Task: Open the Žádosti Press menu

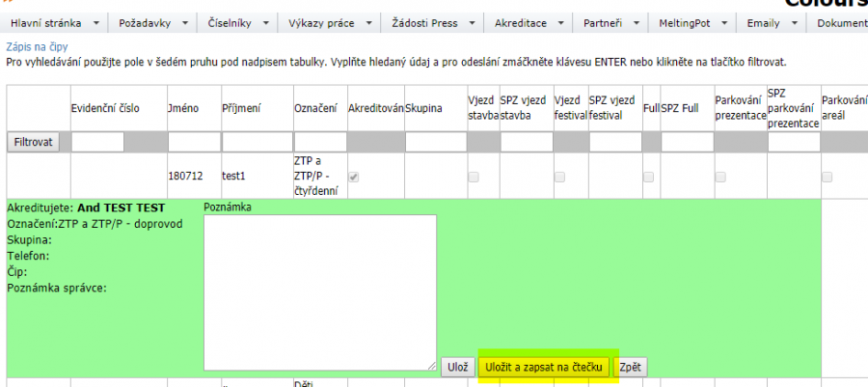Action: pos(431,21)
